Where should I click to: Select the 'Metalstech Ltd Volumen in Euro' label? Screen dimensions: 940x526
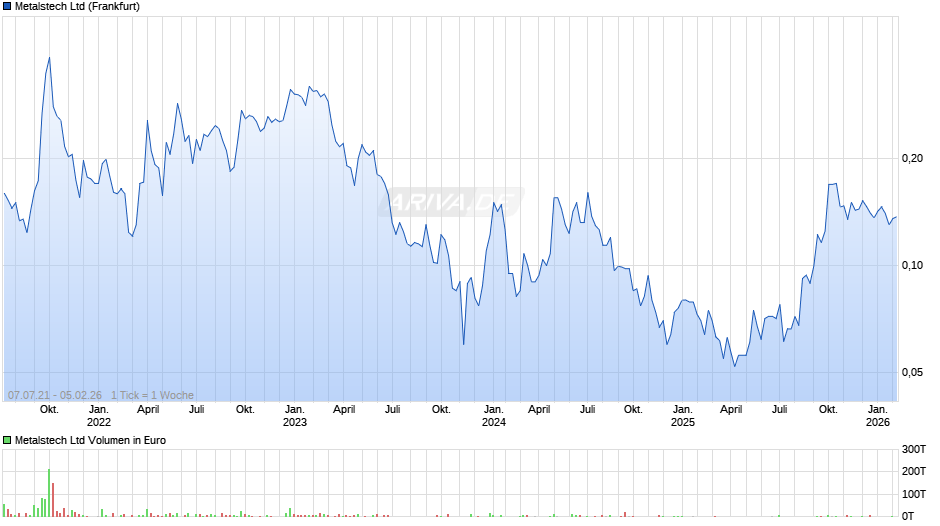pyautogui.click(x=91, y=440)
